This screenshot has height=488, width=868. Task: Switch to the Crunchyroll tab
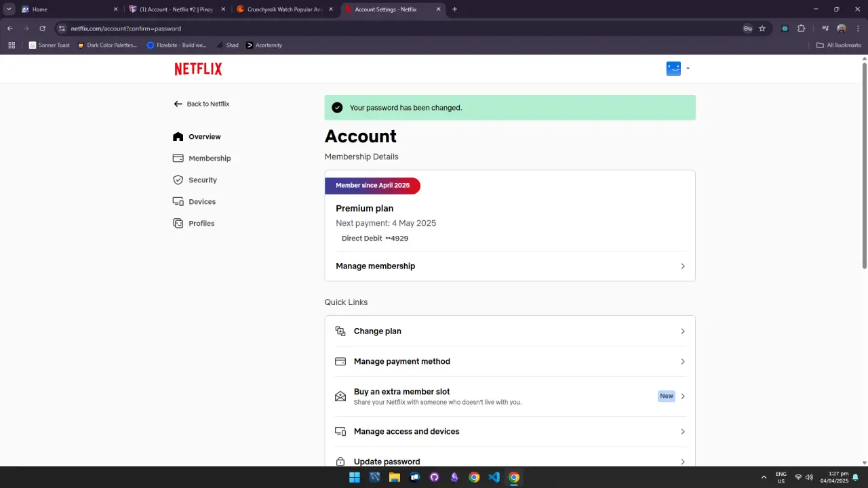pos(285,9)
